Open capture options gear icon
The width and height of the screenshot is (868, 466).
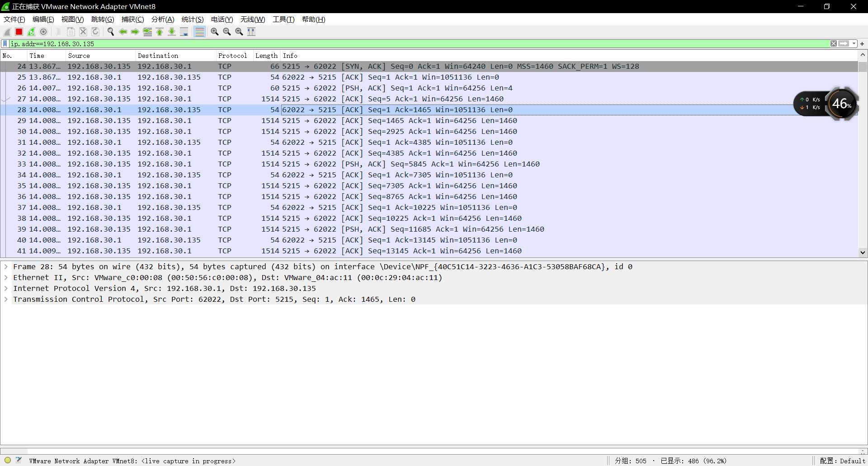pos(43,32)
